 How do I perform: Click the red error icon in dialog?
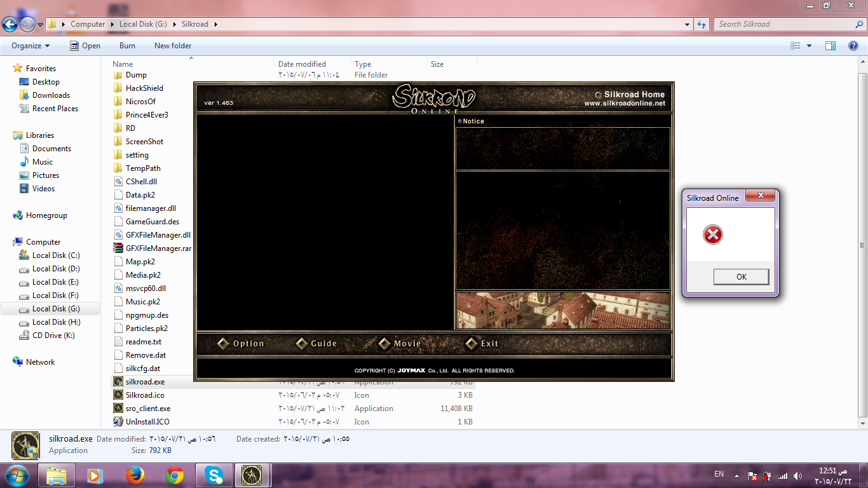(x=713, y=235)
